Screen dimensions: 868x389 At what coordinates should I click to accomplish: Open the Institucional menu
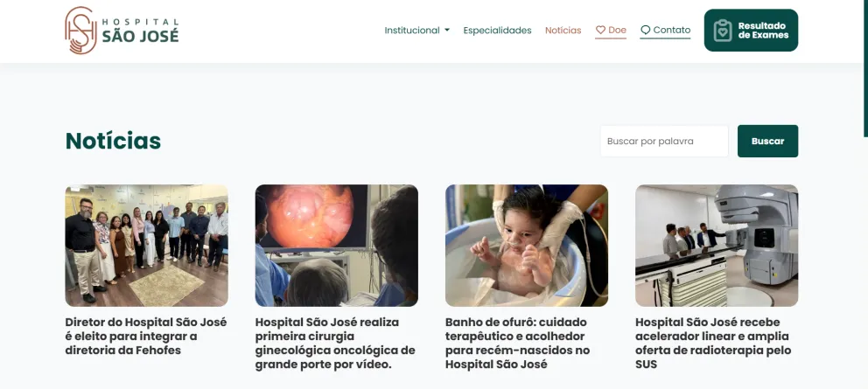(416, 31)
